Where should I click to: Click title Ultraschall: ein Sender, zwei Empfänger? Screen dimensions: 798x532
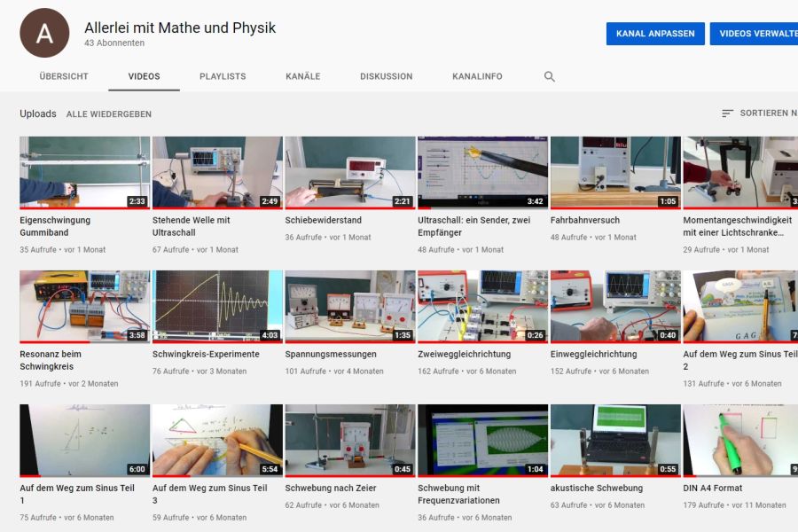pyautogui.click(x=473, y=226)
